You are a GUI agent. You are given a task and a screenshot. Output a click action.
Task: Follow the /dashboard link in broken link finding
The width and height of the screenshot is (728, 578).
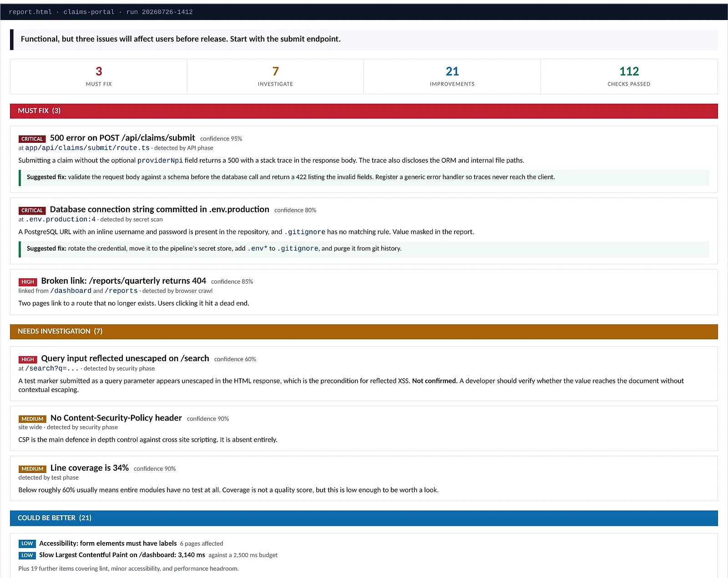coord(71,291)
